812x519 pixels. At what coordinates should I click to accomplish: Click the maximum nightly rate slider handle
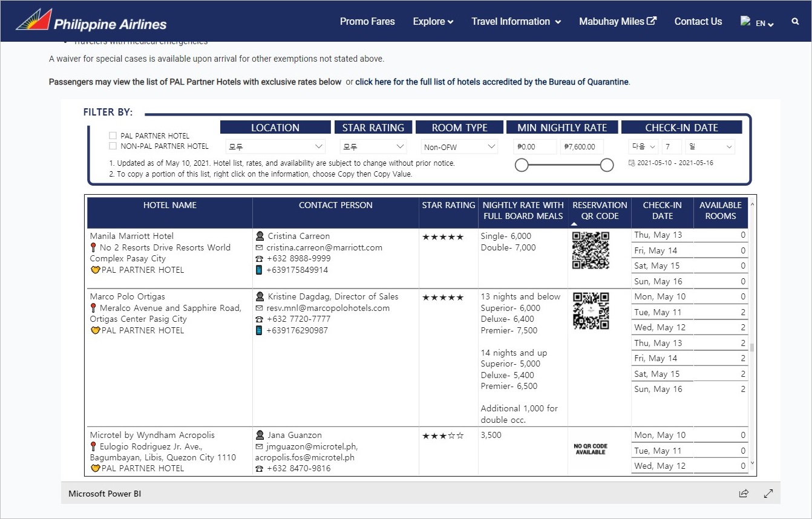[607, 165]
